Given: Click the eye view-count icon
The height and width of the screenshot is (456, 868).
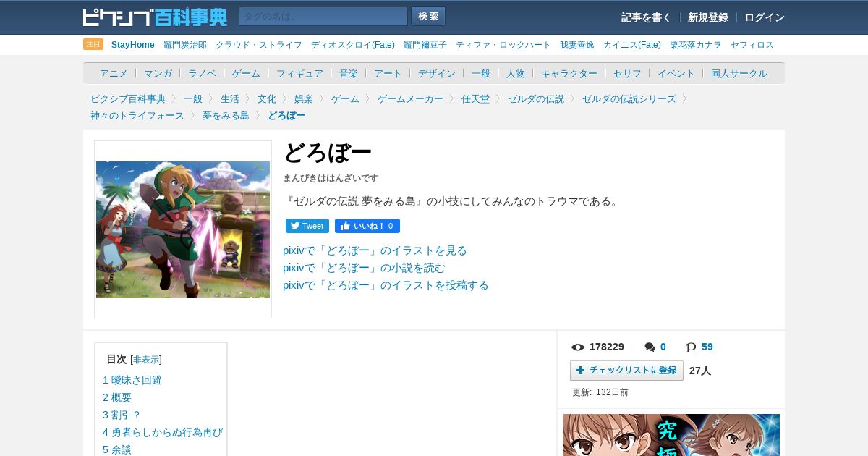Looking at the screenshot, I should coord(578,347).
